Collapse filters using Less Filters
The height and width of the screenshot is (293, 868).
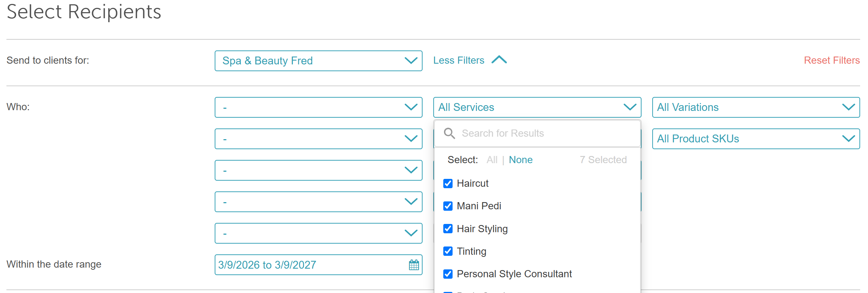click(459, 60)
